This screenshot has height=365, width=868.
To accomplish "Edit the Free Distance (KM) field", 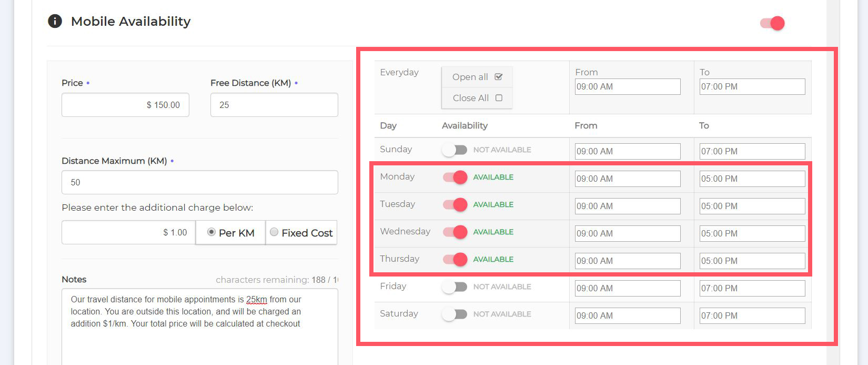I will tap(274, 105).
